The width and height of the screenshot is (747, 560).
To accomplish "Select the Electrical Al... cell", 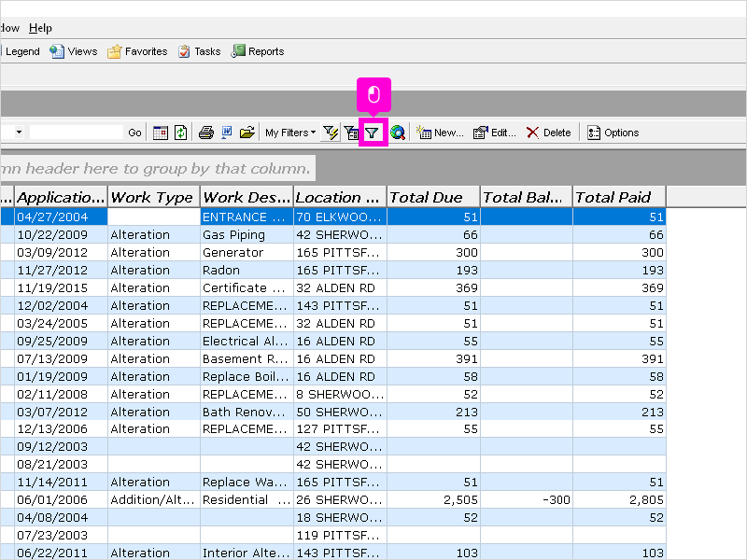I will (x=247, y=341).
